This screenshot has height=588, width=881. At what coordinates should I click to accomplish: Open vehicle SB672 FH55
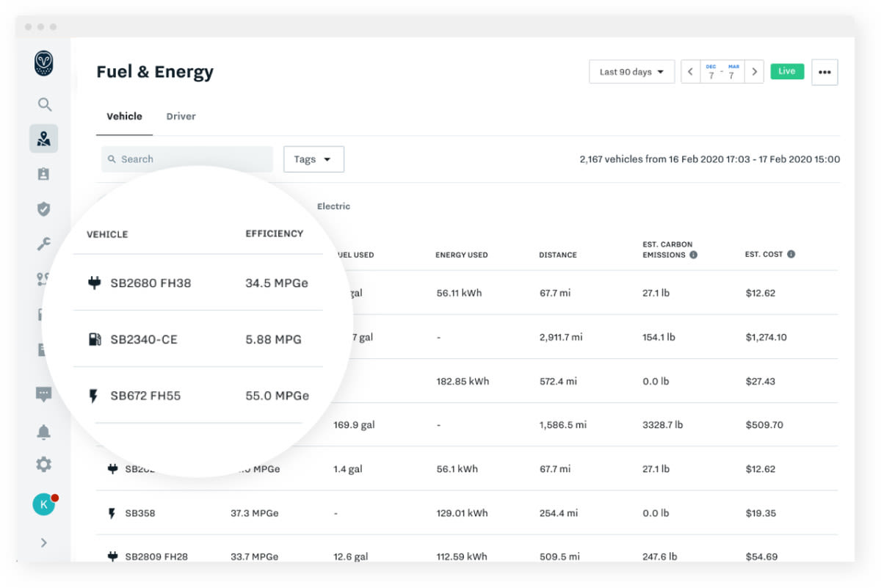tap(145, 396)
